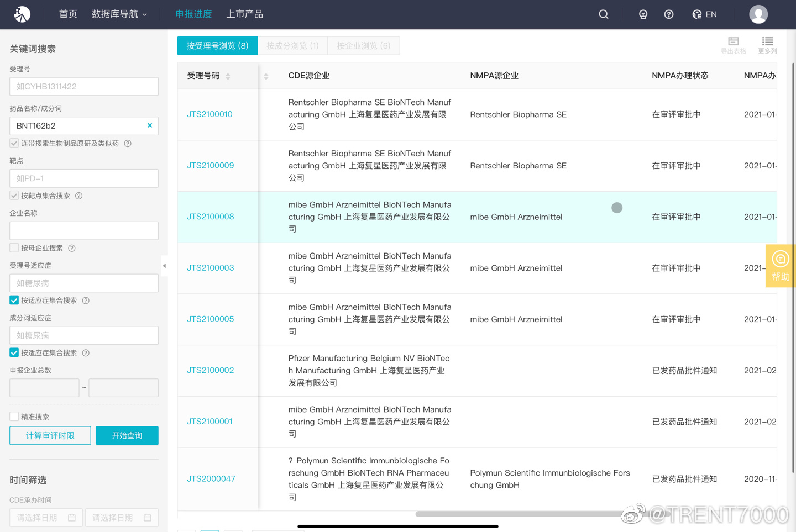Viewport: 796px width, 532px height.
Task: Clear the BNT162b2 drug name field
Action: [x=150, y=125]
